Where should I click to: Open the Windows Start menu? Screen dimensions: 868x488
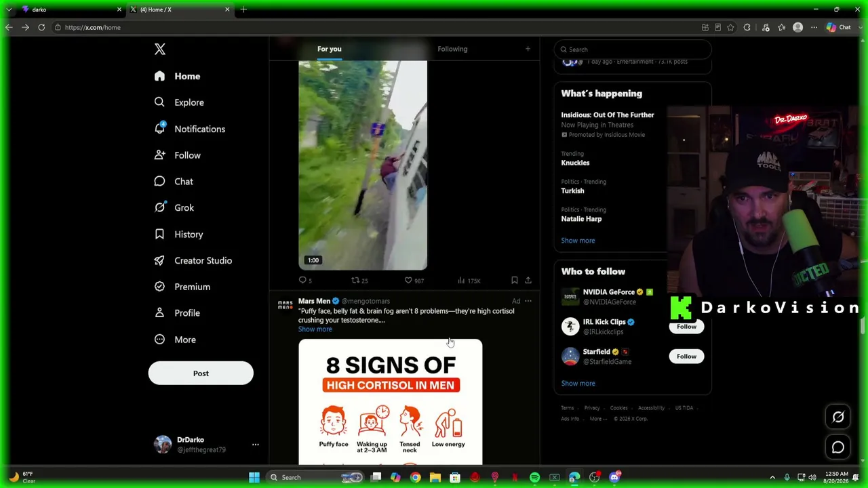[x=254, y=478]
